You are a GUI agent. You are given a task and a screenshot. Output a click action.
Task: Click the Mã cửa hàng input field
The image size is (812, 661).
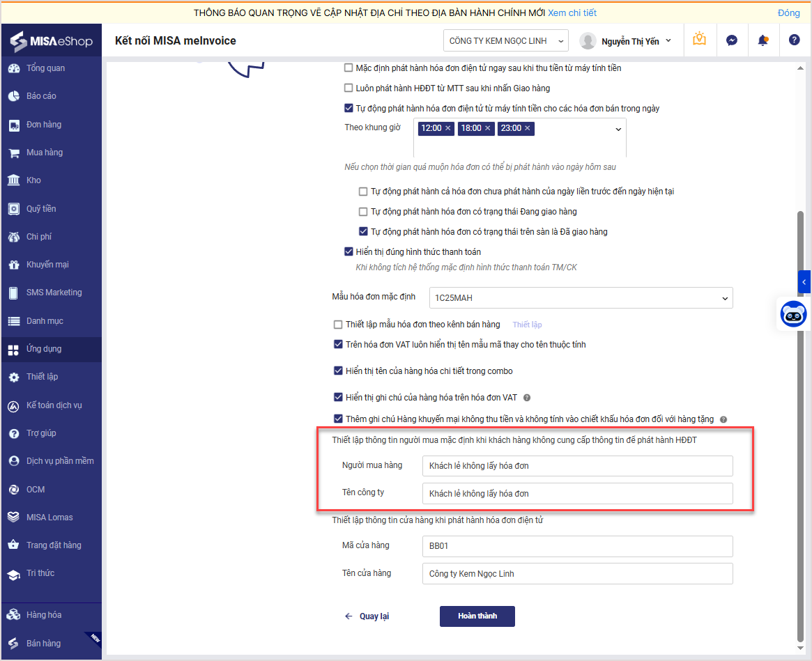coord(577,546)
